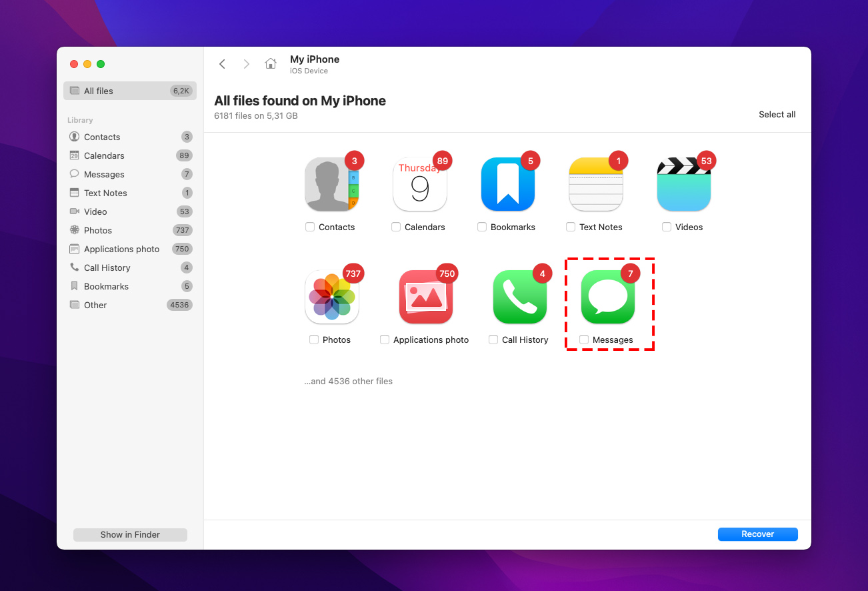This screenshot has height=591, width=868.
Task: Select All files in the sidebar
Action: point(130,91)
